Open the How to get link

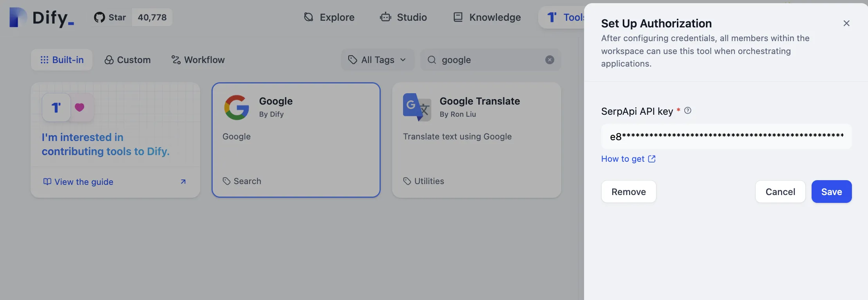coord(628,159)
